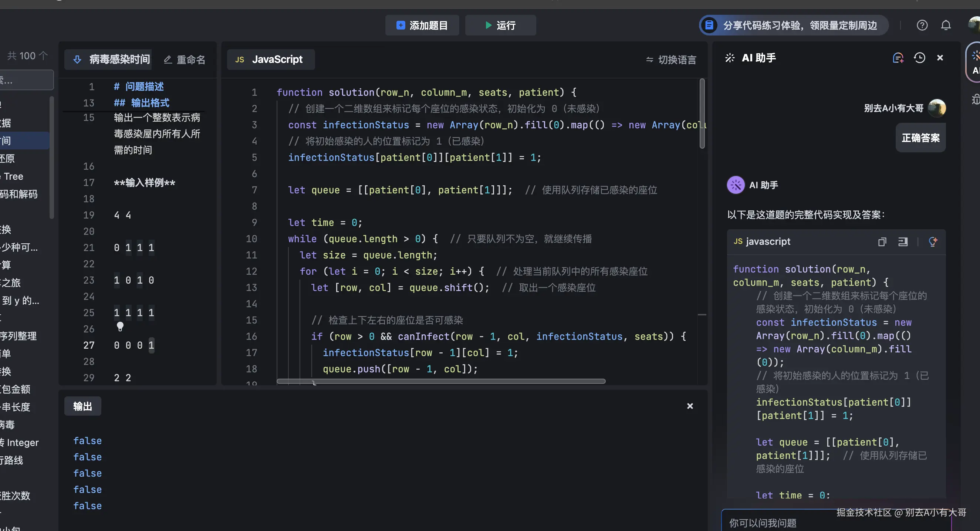Click the 运行 run button
The height and width of the screenshot is (531, 980).
pos(500,26)
